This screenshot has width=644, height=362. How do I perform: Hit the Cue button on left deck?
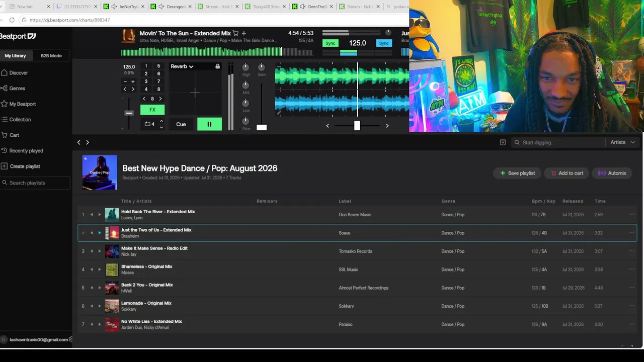(x=181, y=124)
